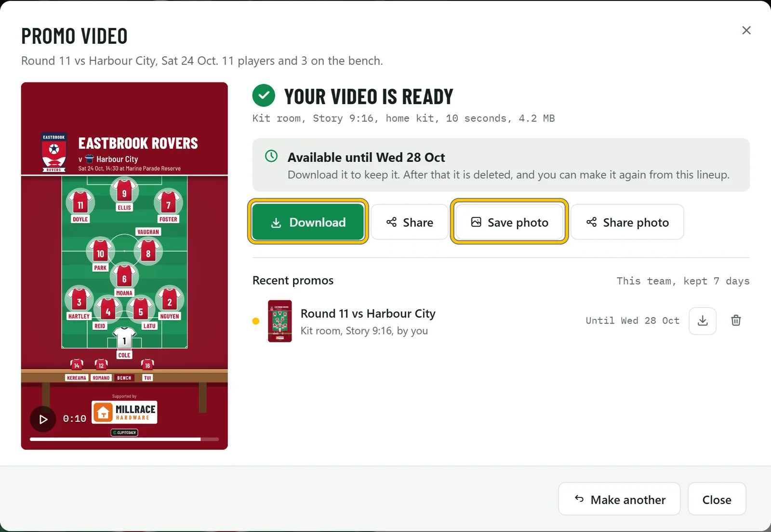Image resolution: width=771 pixels, height=532 pixels.
Task: Click the Close button at the bottom
Action: (x=717, y=499)
